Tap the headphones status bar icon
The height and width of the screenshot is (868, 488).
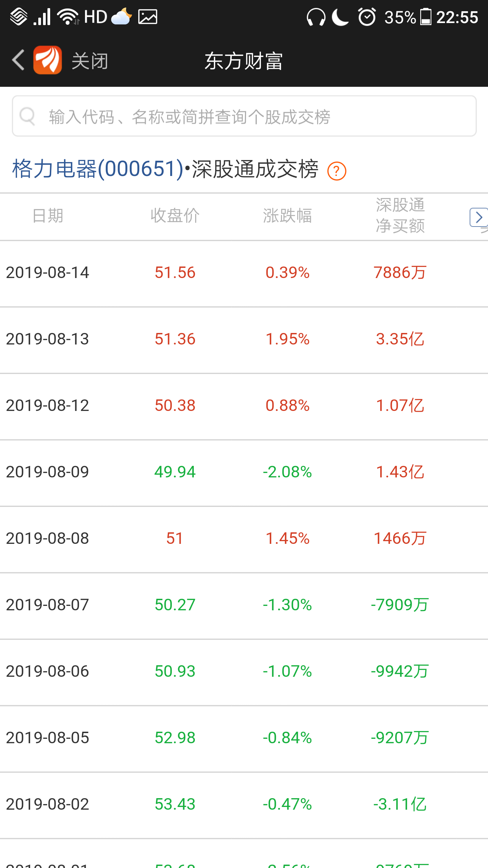316,17
